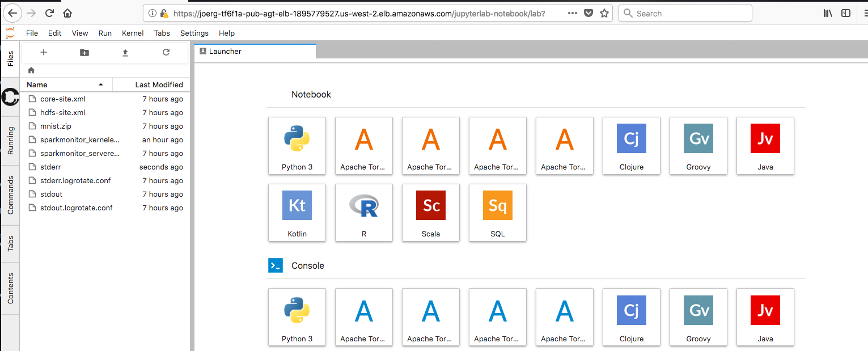Select the stderr file
Image resolution: width=868 pixels, height=351 pixels.
(x=105, y=167)
